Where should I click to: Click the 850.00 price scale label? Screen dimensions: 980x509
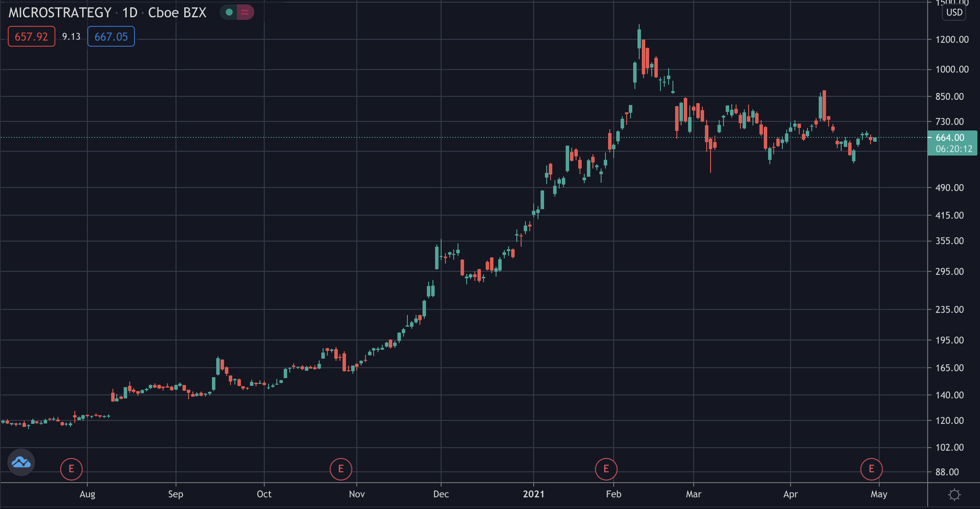coord(950,97)
